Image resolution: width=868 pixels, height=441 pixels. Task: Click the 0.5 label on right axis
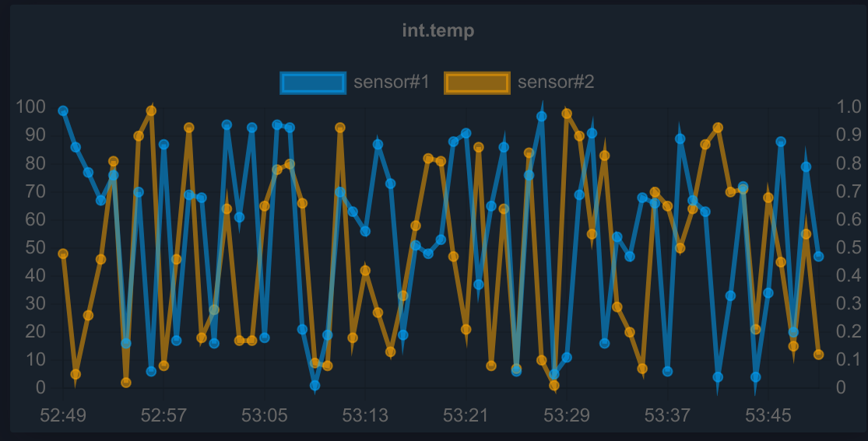coord(848,247)
